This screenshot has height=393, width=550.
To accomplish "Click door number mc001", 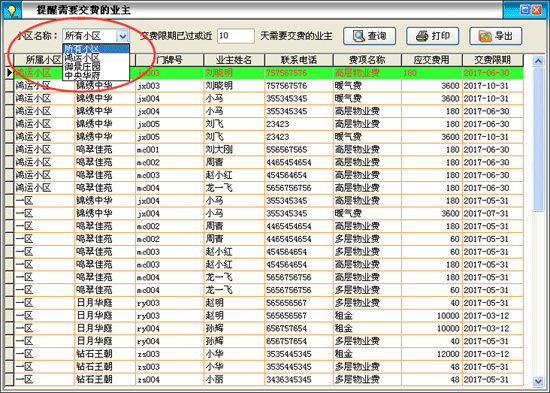I will point(148,150).
